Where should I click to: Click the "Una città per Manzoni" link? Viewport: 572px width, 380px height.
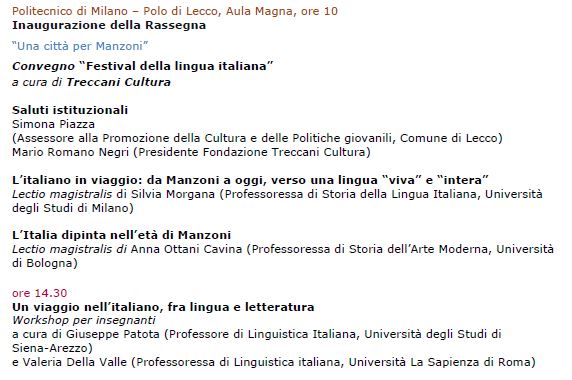tap(80, 46)
